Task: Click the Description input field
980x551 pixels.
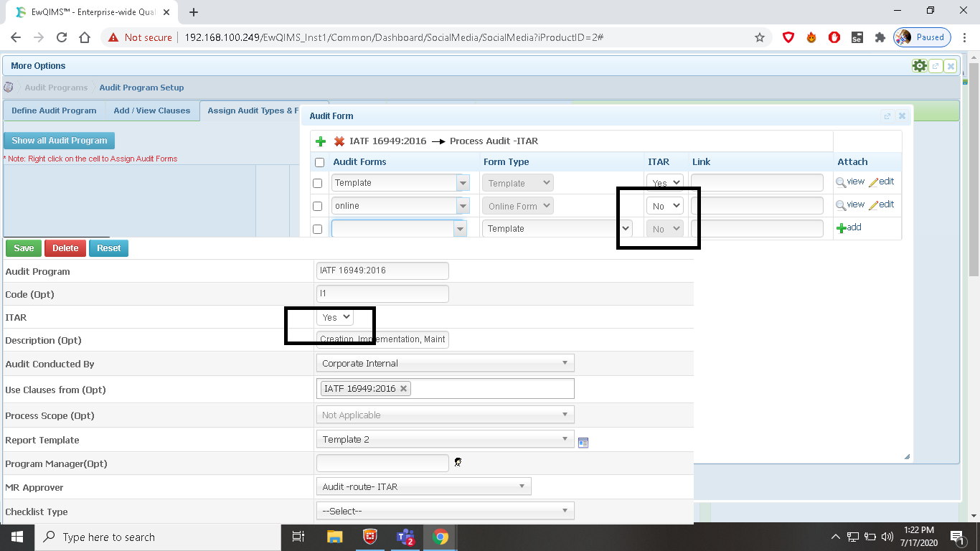Action: point(382,339)
